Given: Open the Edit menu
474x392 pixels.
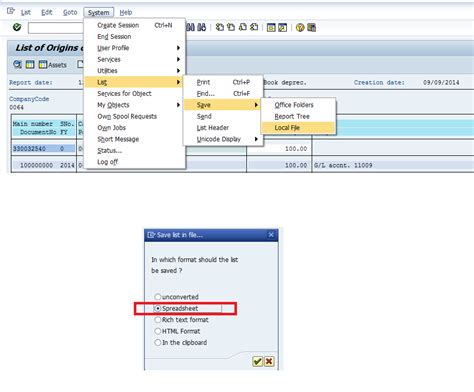Looking at the screenshot, I should tap(47, 12).
